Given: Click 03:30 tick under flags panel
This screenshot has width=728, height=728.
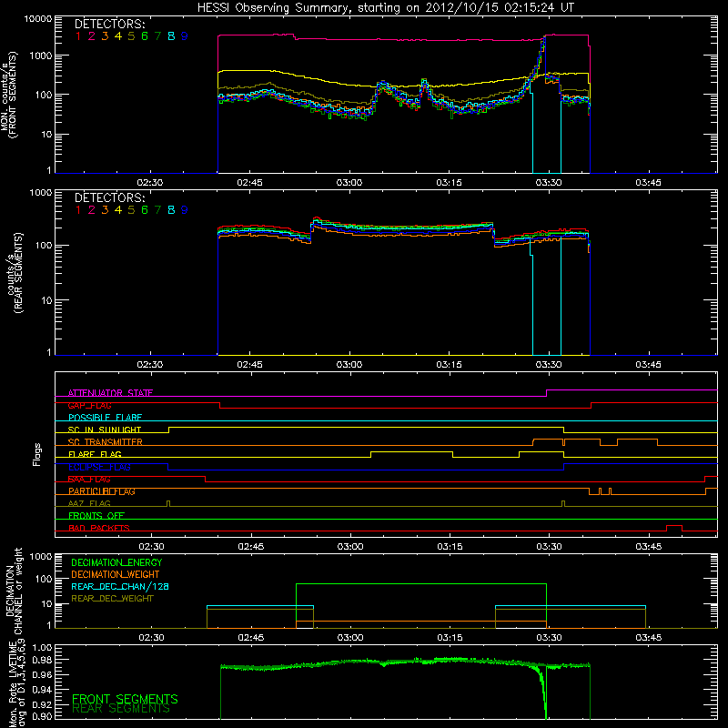Looking at the screenshot, I should click(x=549, y=547).
